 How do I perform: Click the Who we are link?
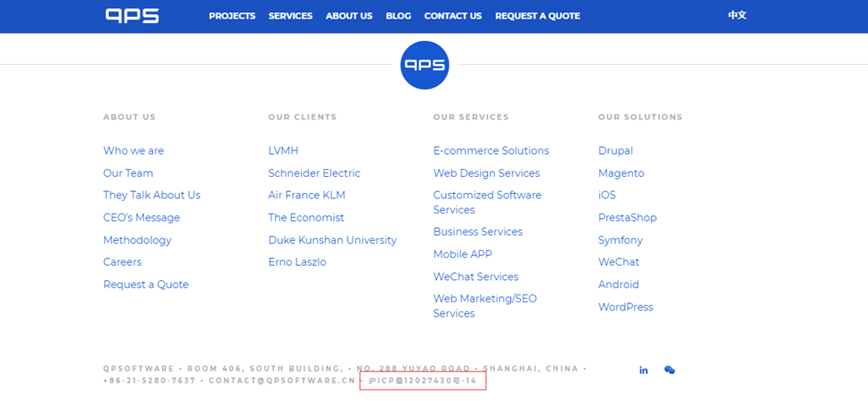(134, 151)
